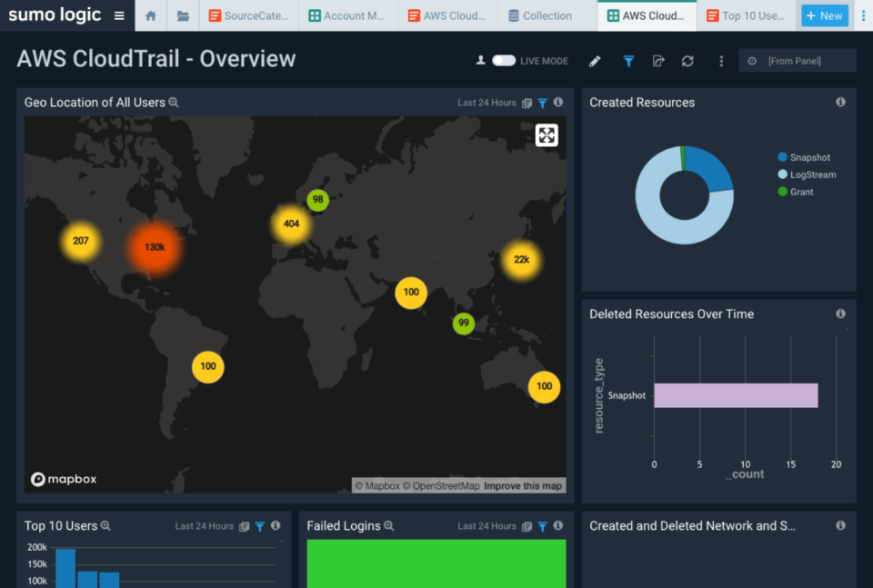Screen dimensions: 873x588
Task: Open the share/export icon in the dashboard toolbar
Action: point(657,61)
